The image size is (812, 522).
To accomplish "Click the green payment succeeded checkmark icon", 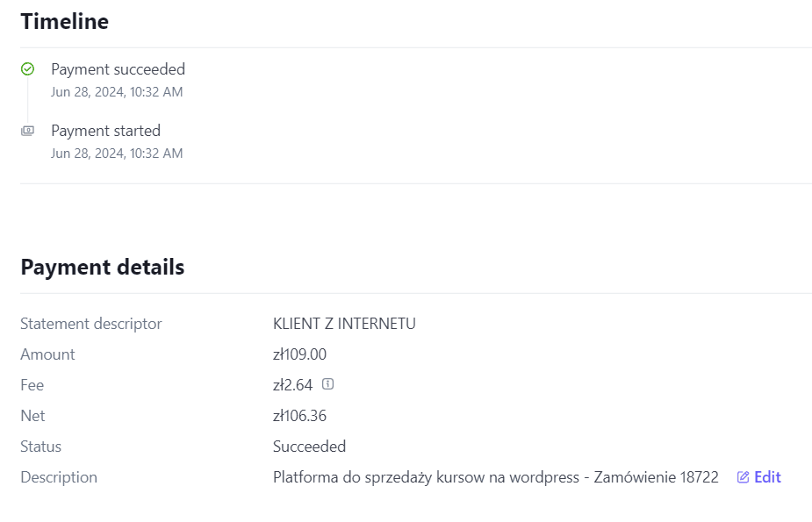I will (27, 68).
